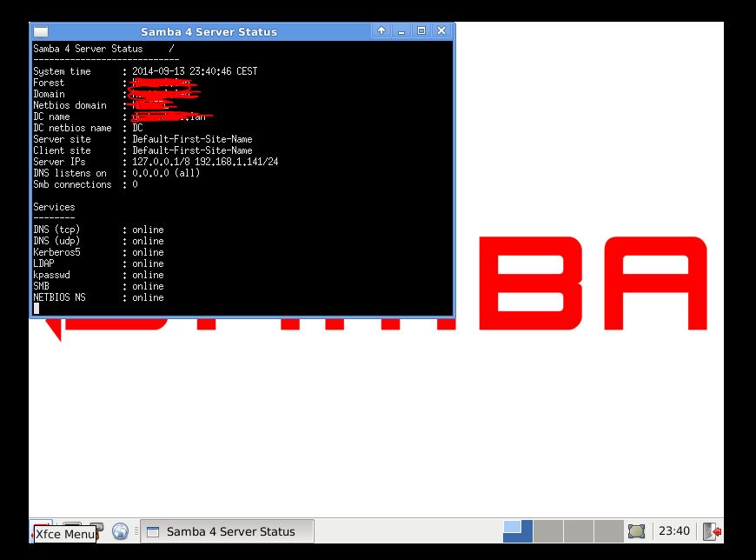This screenshot has width=756, height=560.
Task: Click the 'System time' label
Action: tap(63, 71)
